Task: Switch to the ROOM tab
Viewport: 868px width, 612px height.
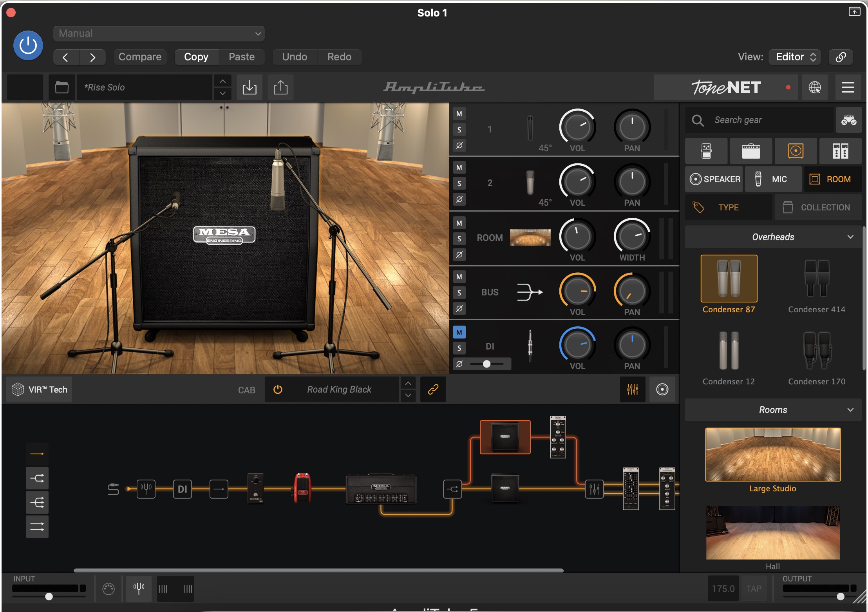Action: point(833,179)
